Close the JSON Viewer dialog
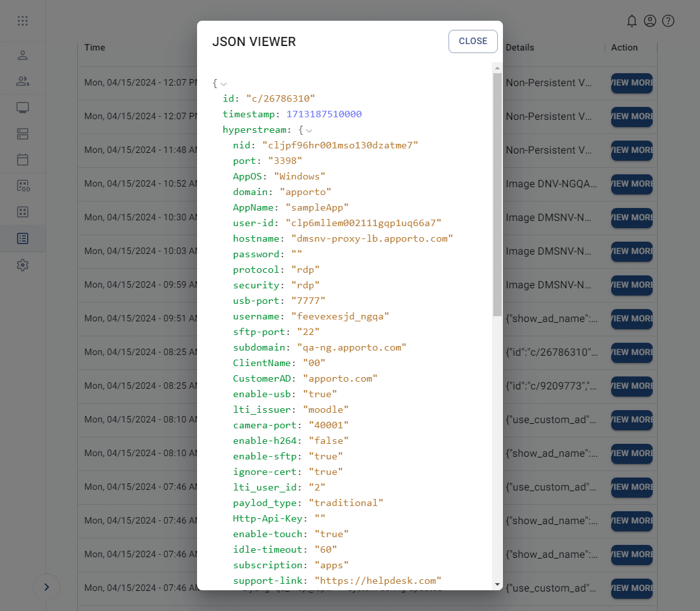The height and width of the screenshot is (611, 700). (472, 41)
